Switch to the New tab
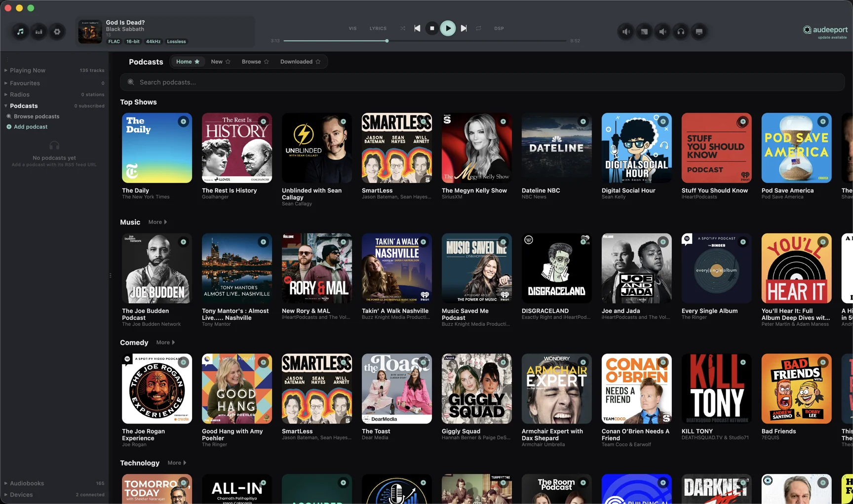Screen dimensions: 853x504 [x=217, y=62]
